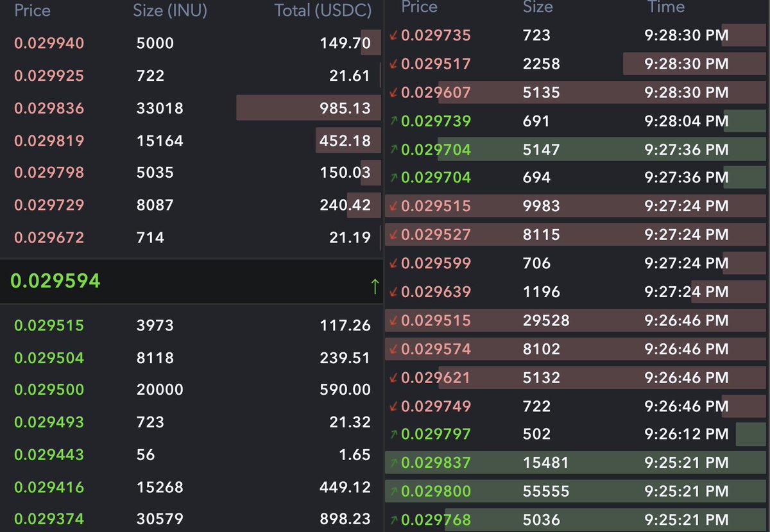Click trade size 29528
The width and height of the screenshot is (770, 532).
point(546,320)
